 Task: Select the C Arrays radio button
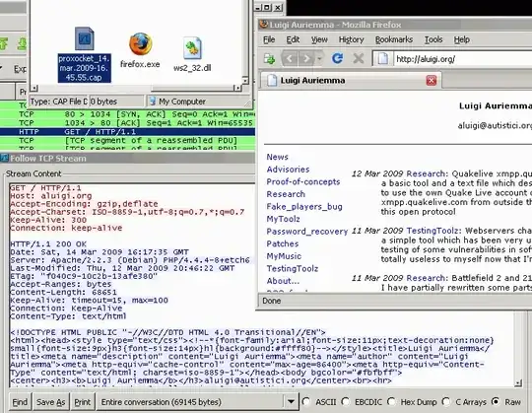pyautogui.click(x=446, y=402)
